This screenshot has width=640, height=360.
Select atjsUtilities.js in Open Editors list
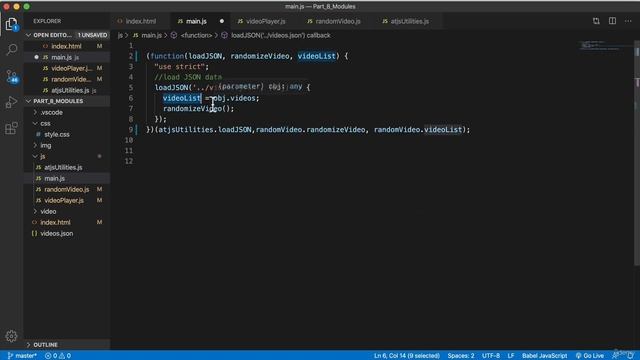pyautogui.click(x=70, y=90)
